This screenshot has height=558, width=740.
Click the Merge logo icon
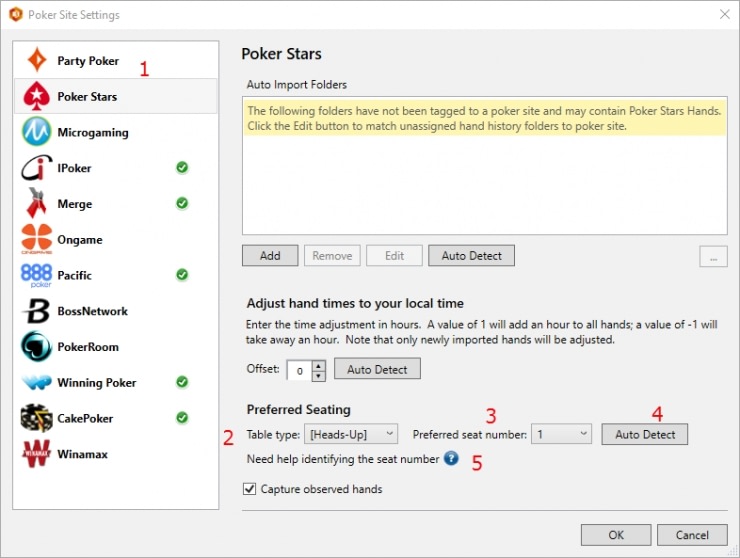[36, 203]
